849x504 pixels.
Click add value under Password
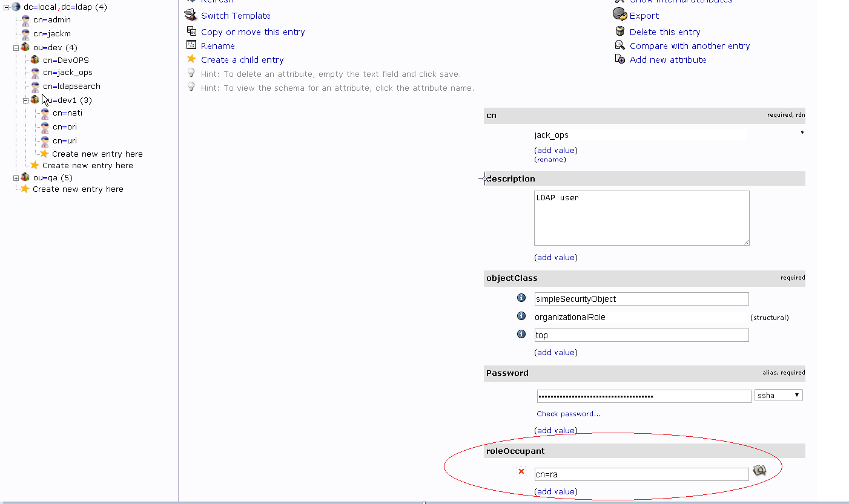click(x=556, y=430)
